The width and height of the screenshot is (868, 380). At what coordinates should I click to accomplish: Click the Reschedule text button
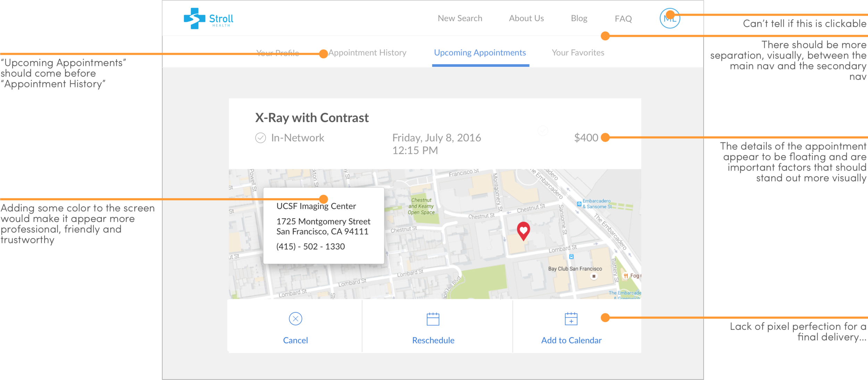[433, 340]
